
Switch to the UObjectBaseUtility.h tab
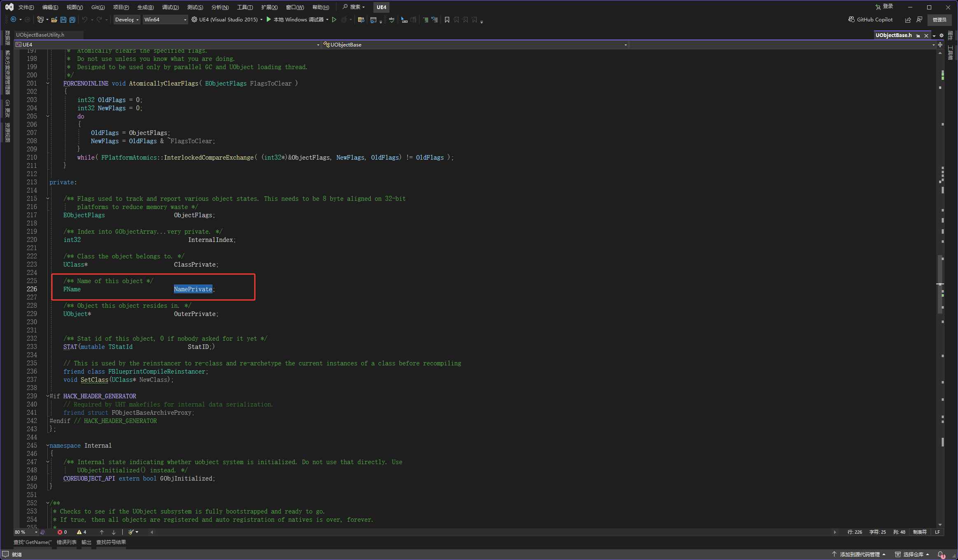[x=40, y=35]
